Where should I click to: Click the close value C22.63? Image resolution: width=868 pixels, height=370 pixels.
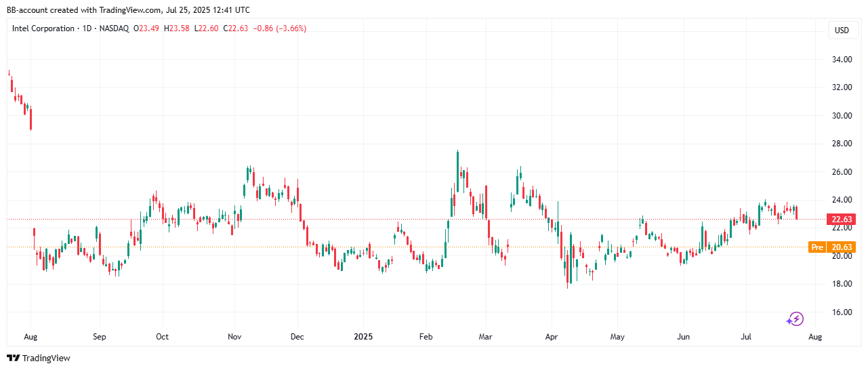pos(234,28)
